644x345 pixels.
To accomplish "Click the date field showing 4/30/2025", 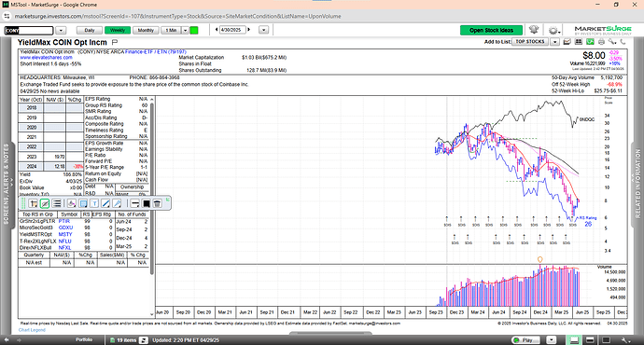I will pos(232,30).
